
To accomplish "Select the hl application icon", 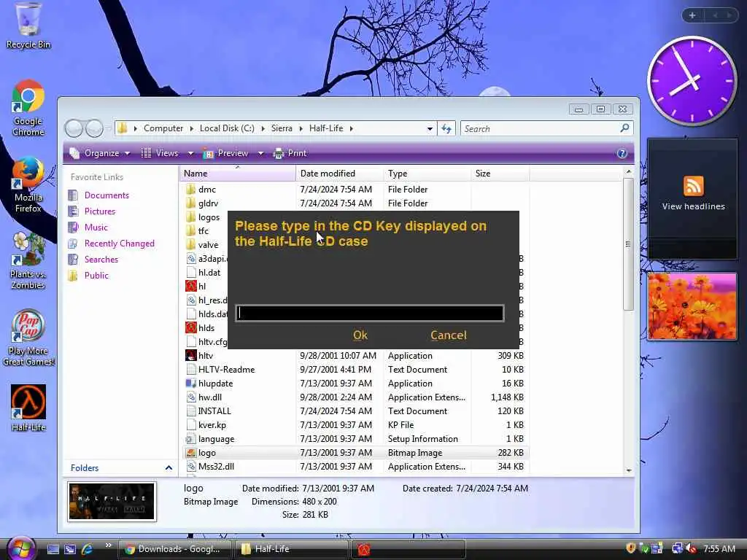I will (190, 286).
